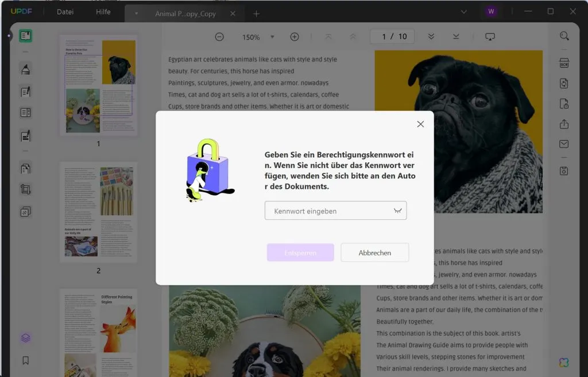Click inside the Kennwort eingeben field
588x377 pixels.
click(322, 211)
